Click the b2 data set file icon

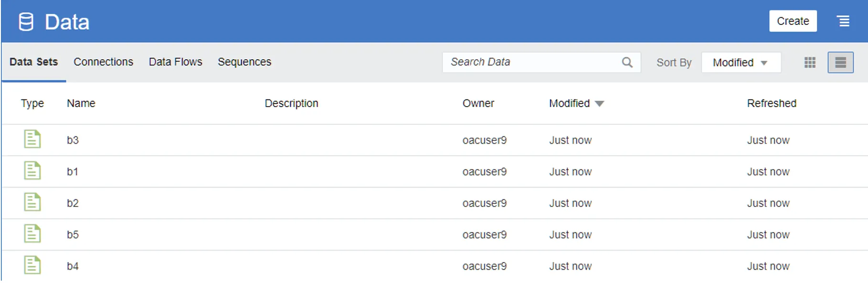coord(32,202)
